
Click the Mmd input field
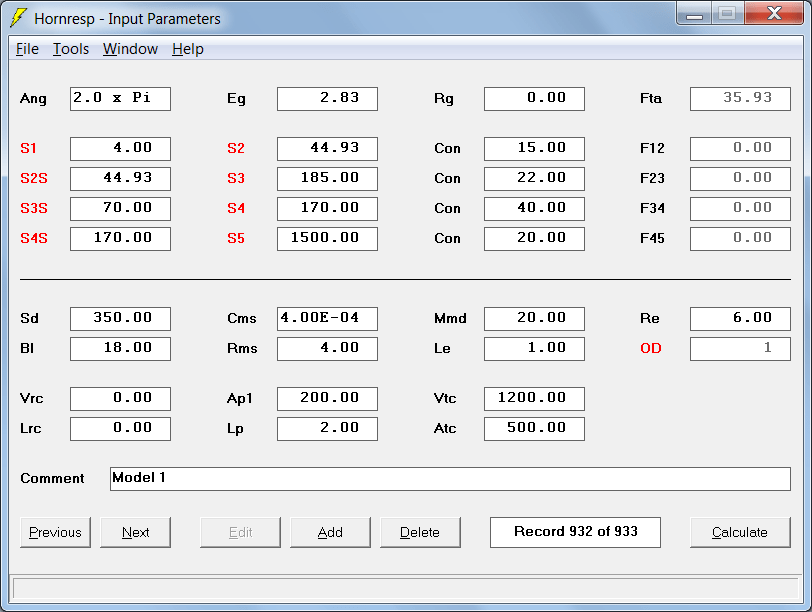click(x=534, y=318)
